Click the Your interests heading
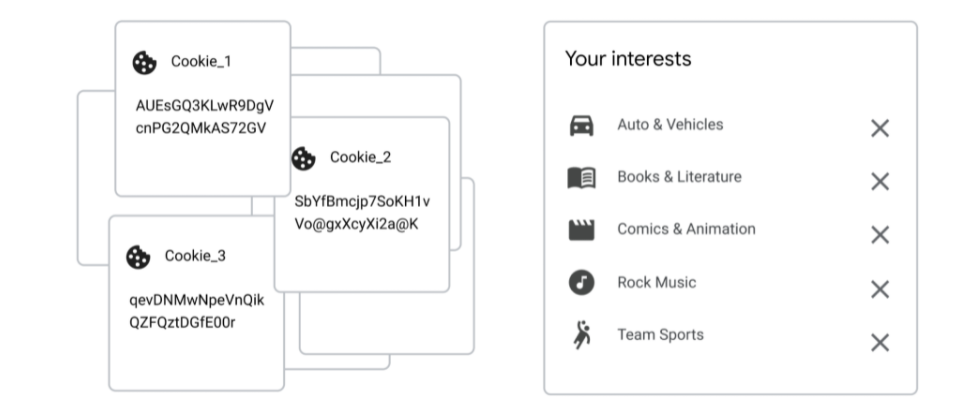955x416 pixels. pyautogui.click(x=628, y=59)
